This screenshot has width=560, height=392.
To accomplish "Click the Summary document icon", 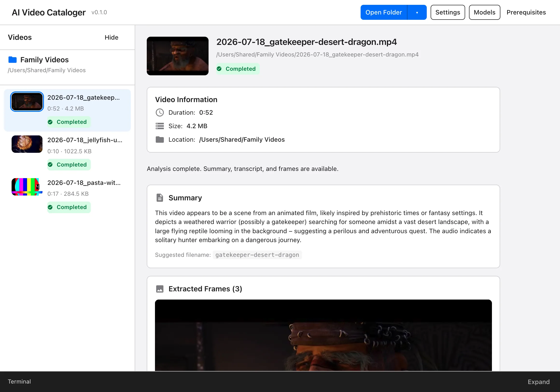I will coord(160,198).
